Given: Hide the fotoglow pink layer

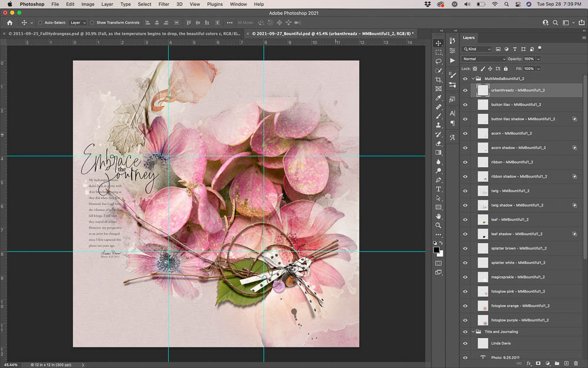Looking at the screenshot, I should (x=465, y=291).
